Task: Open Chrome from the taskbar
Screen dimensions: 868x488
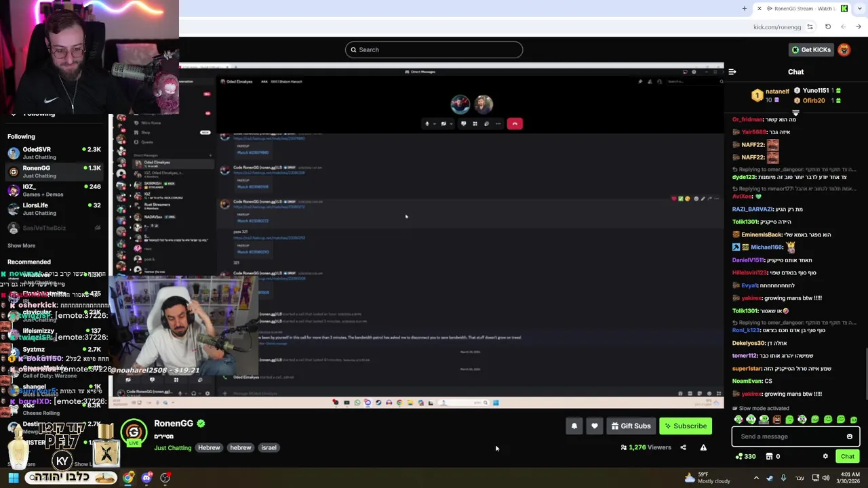Action: [127, 478]
